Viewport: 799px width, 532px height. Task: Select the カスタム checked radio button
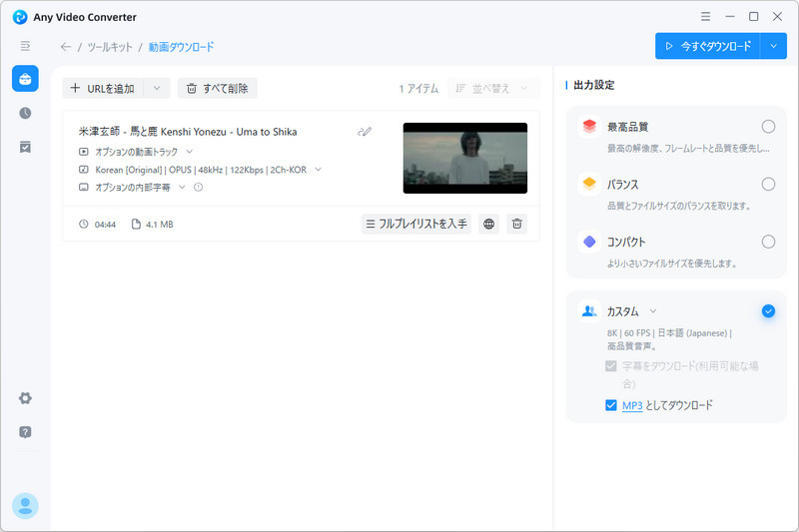click(768, 311)
